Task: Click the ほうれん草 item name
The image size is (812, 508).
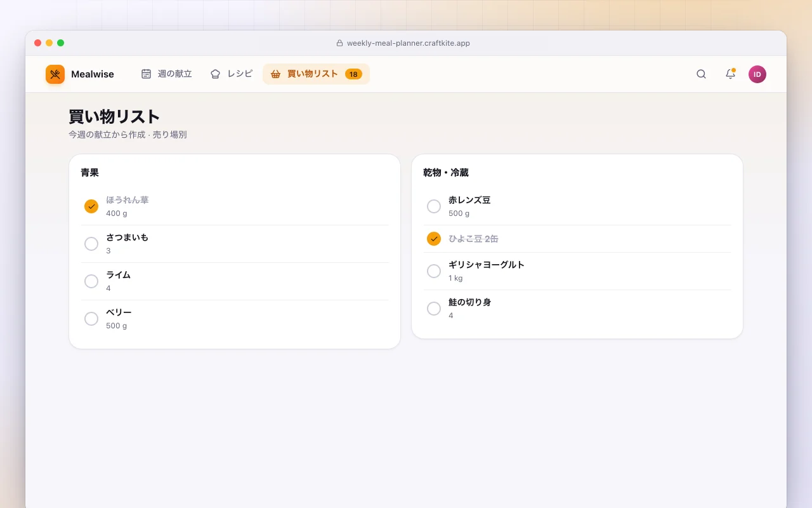Action: point(128,200)
